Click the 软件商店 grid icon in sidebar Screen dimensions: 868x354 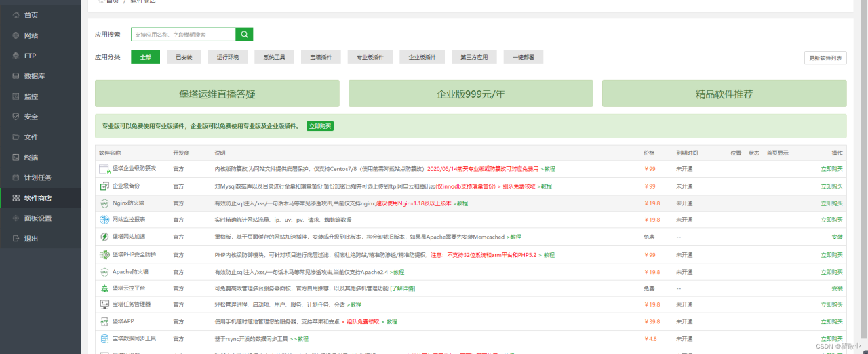click(16, 198)
